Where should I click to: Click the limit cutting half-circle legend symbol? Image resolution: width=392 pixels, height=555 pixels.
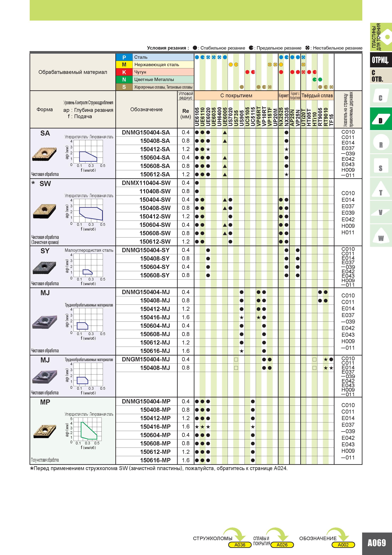(x=251, y=48)
